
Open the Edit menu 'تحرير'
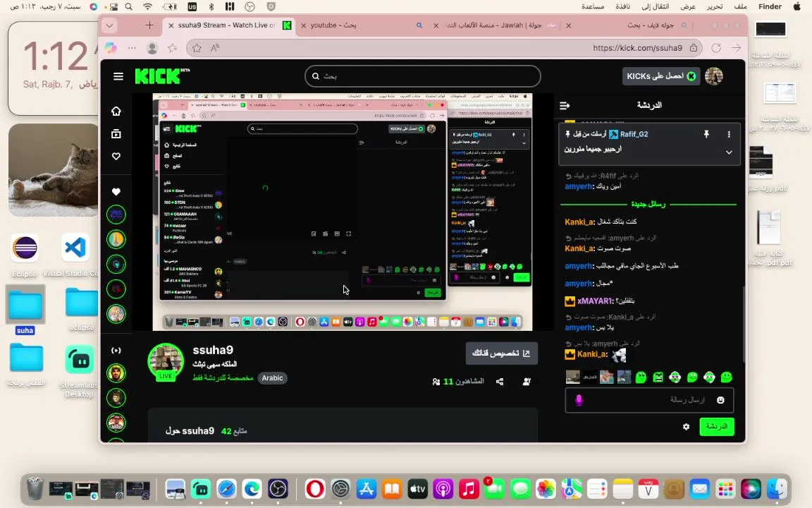715,7
